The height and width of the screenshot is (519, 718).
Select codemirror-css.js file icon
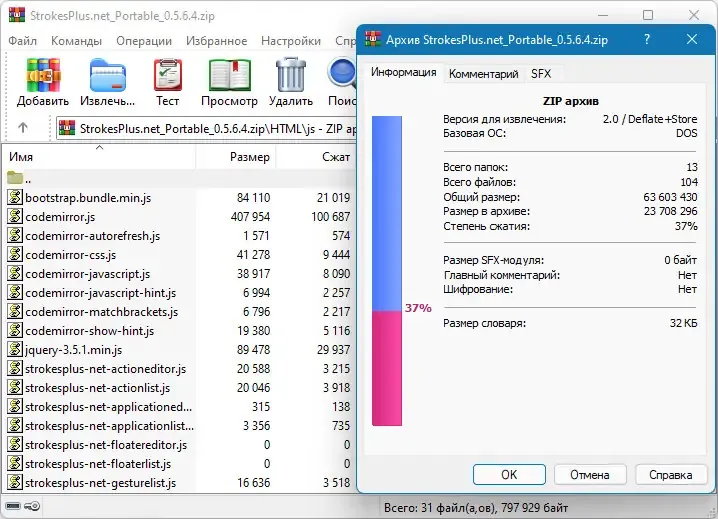click(15, 254)
